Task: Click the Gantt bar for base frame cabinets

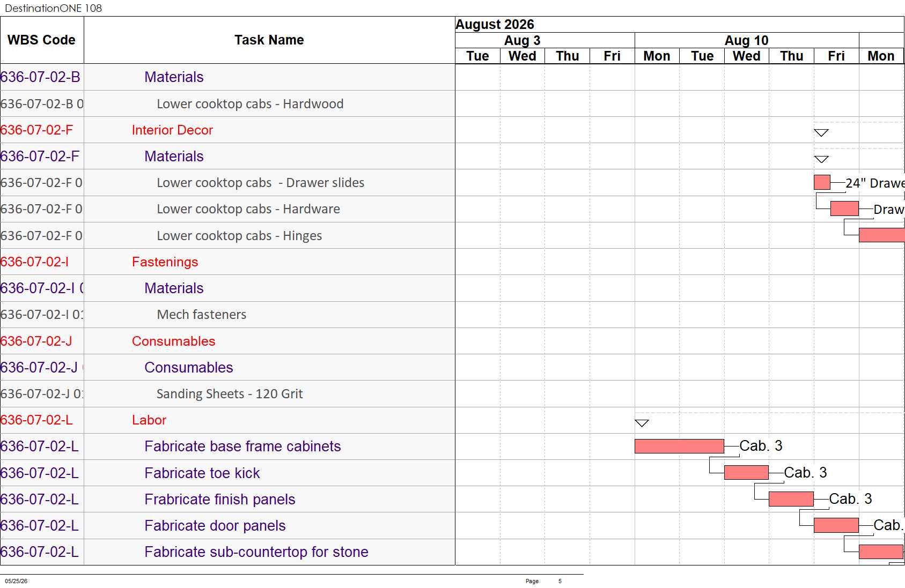Action: click(x=679, y=446)
